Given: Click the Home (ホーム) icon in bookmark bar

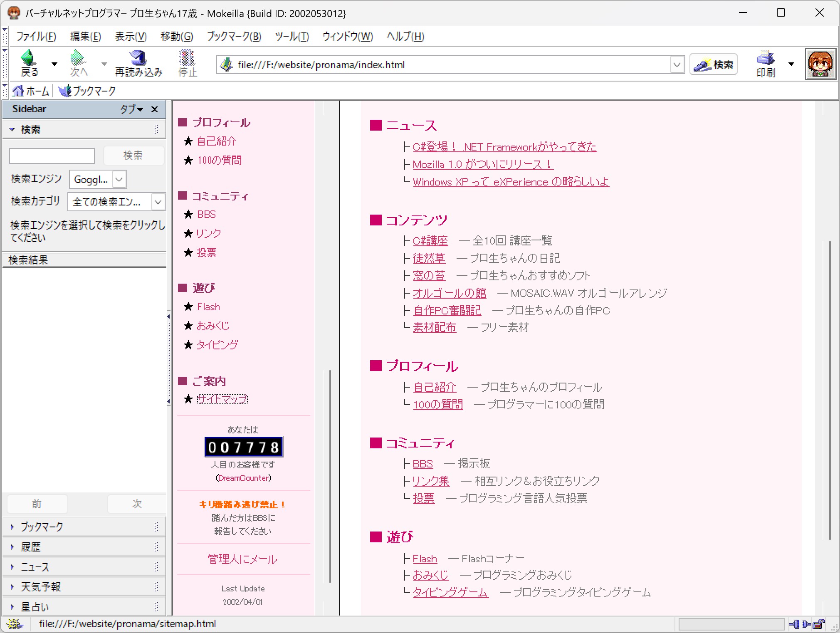Looking at the screenshot, I should coord(18,91).
